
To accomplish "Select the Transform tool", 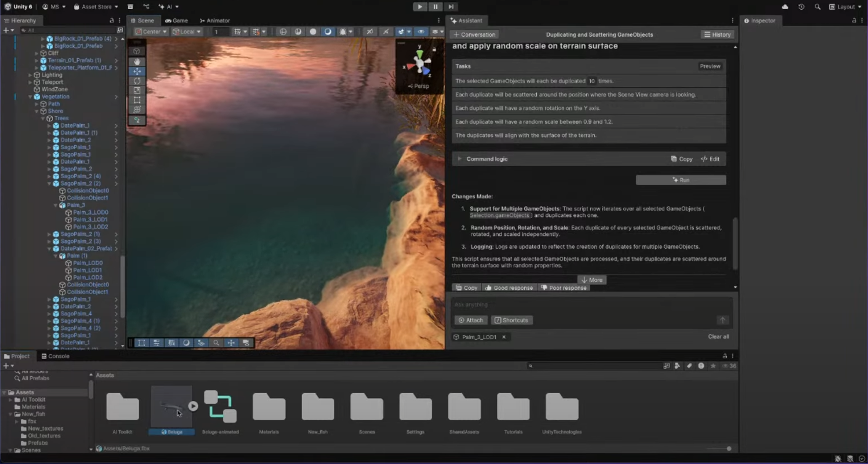I will 137,110.
